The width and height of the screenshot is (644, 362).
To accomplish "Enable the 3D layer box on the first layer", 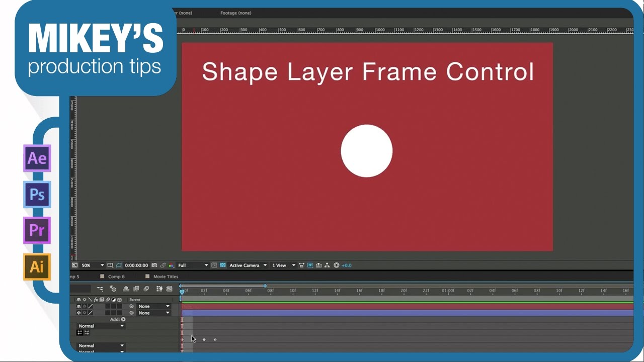I will tap(119, 306).
